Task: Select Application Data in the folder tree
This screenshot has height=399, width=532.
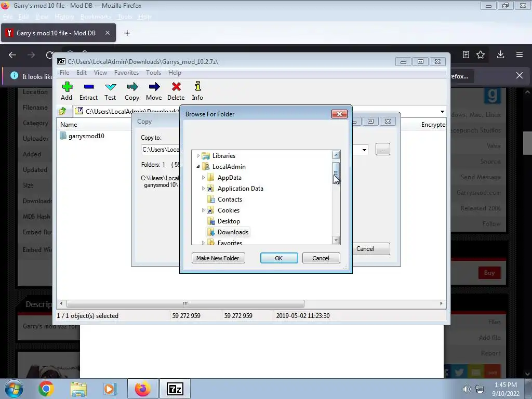Action: click(240, 188)
